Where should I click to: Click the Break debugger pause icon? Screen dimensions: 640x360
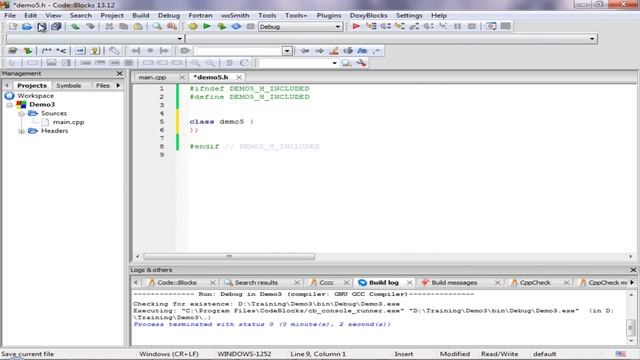[458, 27]
